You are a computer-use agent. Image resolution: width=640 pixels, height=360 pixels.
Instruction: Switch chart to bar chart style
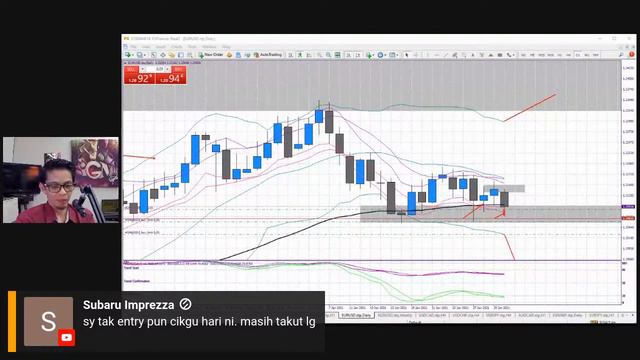point(291,55)
